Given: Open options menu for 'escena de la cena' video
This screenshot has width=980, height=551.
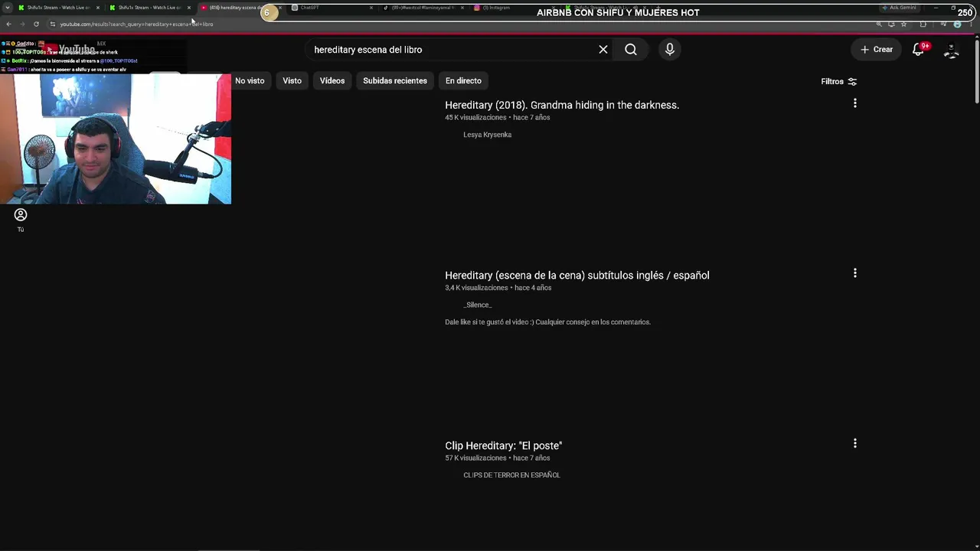Looking at the screenshot, I should click(x=855, y=273).
